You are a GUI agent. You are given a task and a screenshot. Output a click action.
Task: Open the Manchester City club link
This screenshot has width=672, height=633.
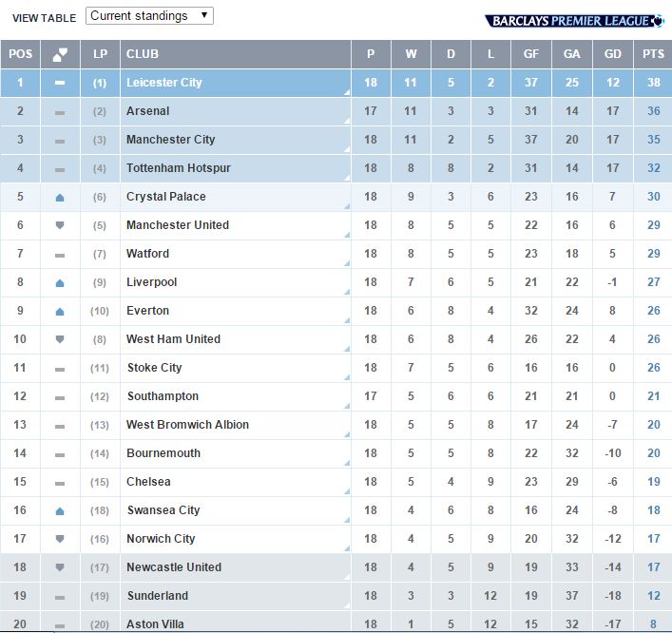[x=170, y=140]
